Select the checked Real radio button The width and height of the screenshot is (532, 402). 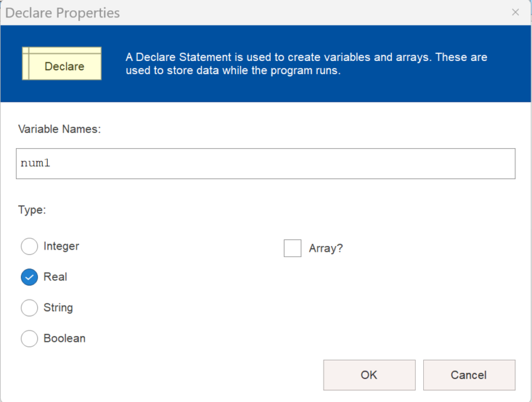pos(30,277)
